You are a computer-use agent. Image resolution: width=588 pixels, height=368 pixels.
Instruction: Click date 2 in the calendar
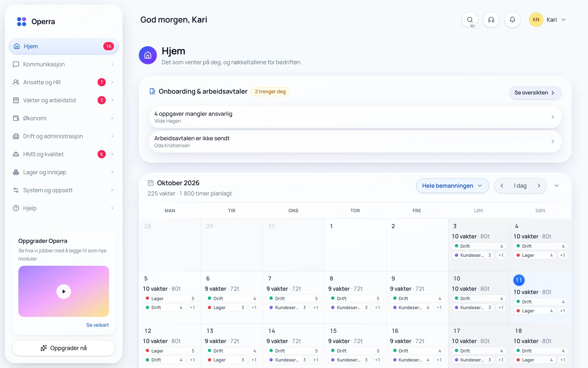393,226
